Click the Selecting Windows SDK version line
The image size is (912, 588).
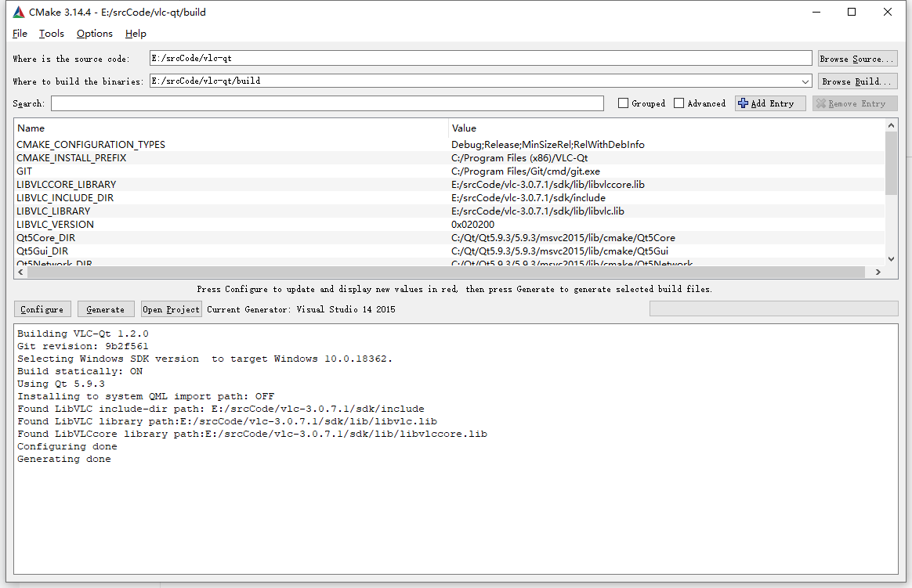tap(204, 359)
